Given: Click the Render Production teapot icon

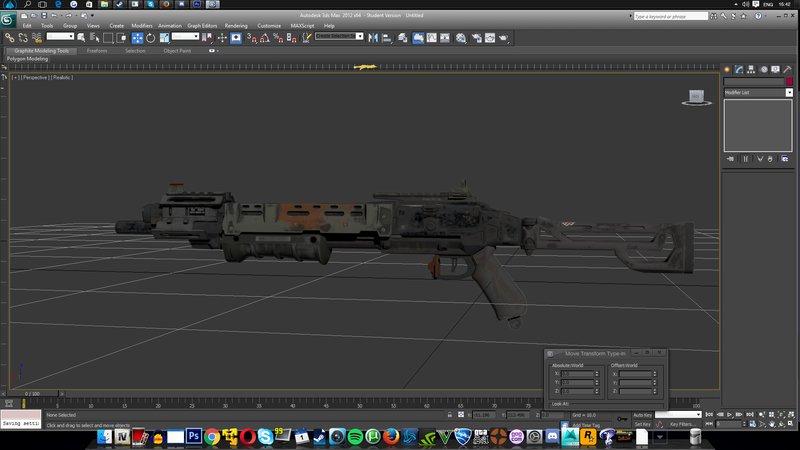Looking at the screenshot, I should click(504, 38).
